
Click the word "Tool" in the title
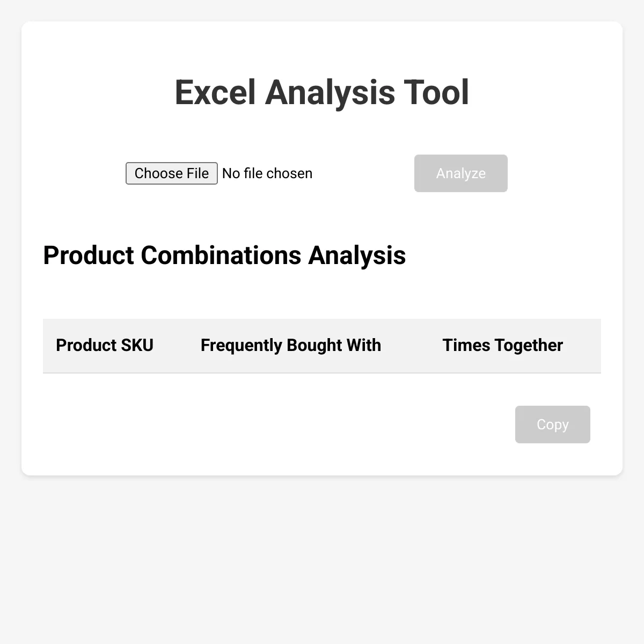point(436,92)
